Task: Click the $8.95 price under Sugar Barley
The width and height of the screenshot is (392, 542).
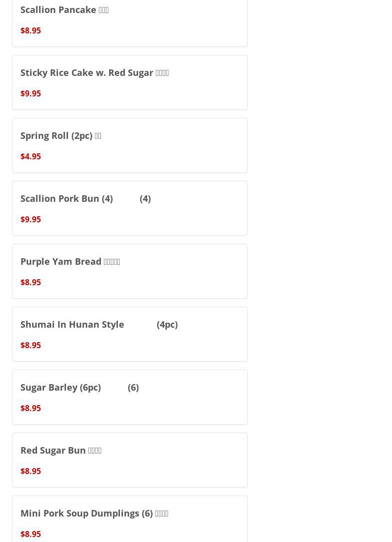Action: 30,408
